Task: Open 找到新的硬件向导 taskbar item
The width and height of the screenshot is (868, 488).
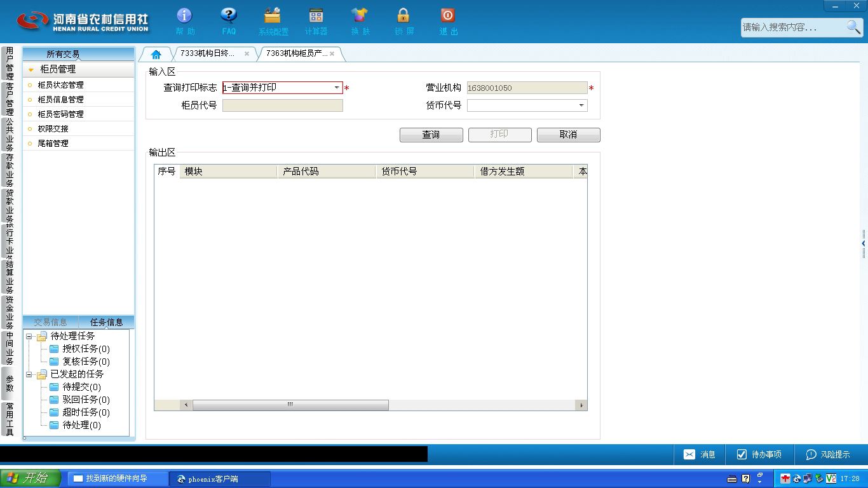Action: pos(118,478)
